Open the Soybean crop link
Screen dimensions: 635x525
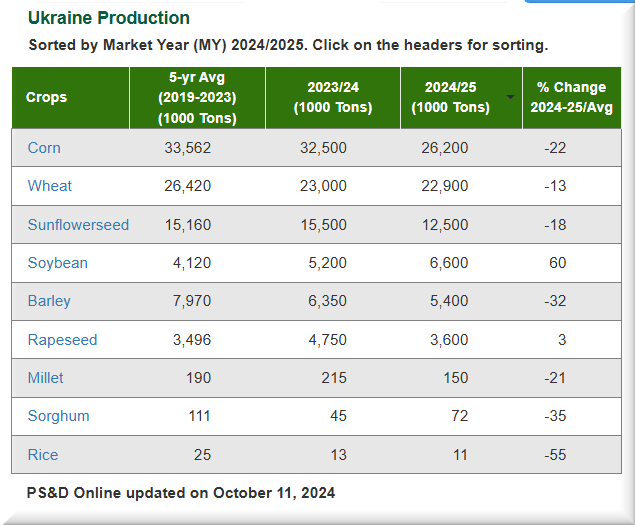click(x=57, y=263)
